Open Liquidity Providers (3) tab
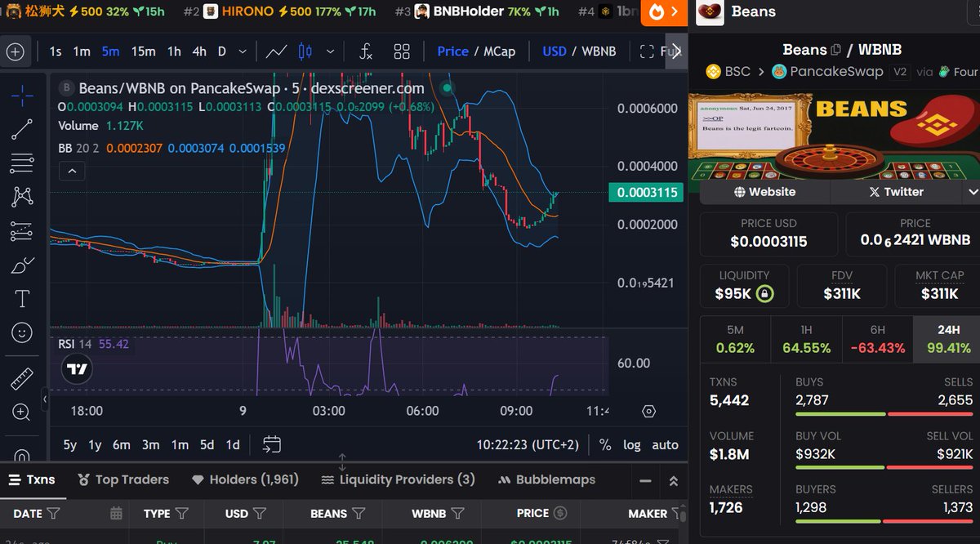Screen dimensions: 980x544 tap(398, 479)
